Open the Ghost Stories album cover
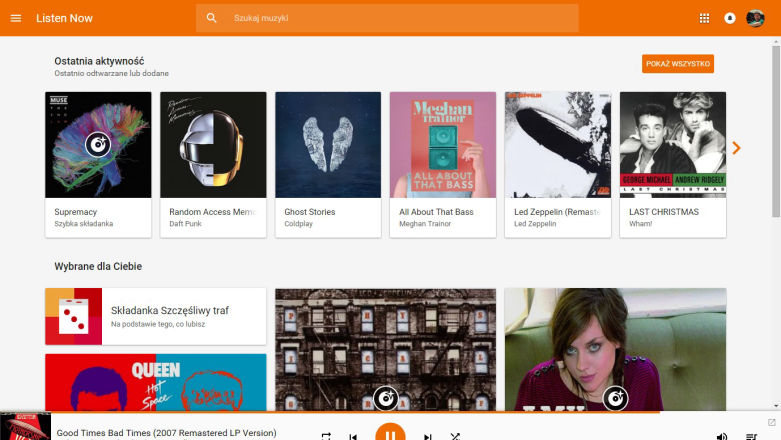 click(328, 145)
